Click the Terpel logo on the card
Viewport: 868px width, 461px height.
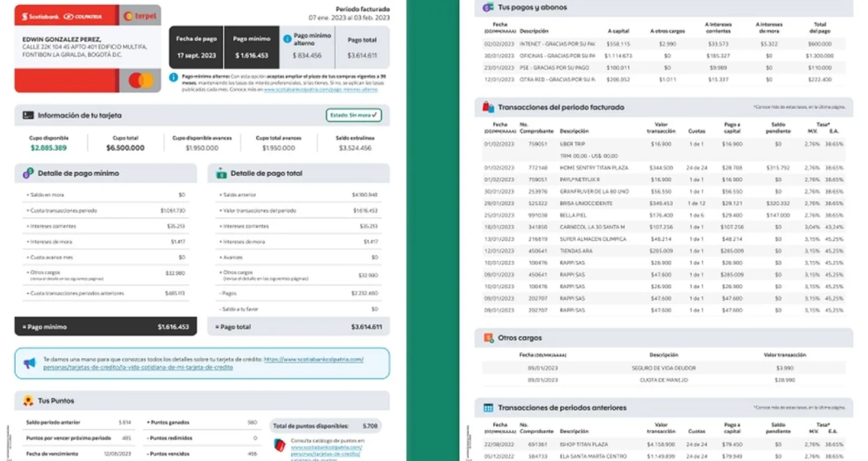pos(141,16)
